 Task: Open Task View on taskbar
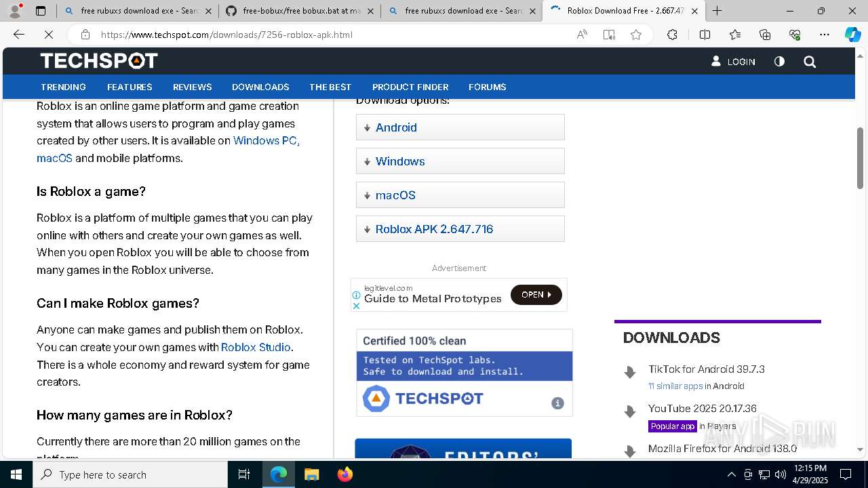[x=244, y=474]
